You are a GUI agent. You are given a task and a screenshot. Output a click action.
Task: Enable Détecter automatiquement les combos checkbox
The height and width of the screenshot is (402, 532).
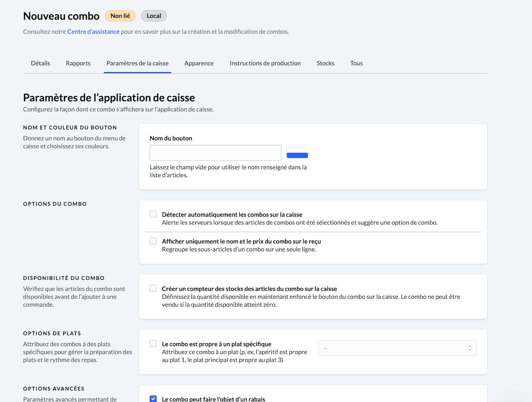(153, 214)
